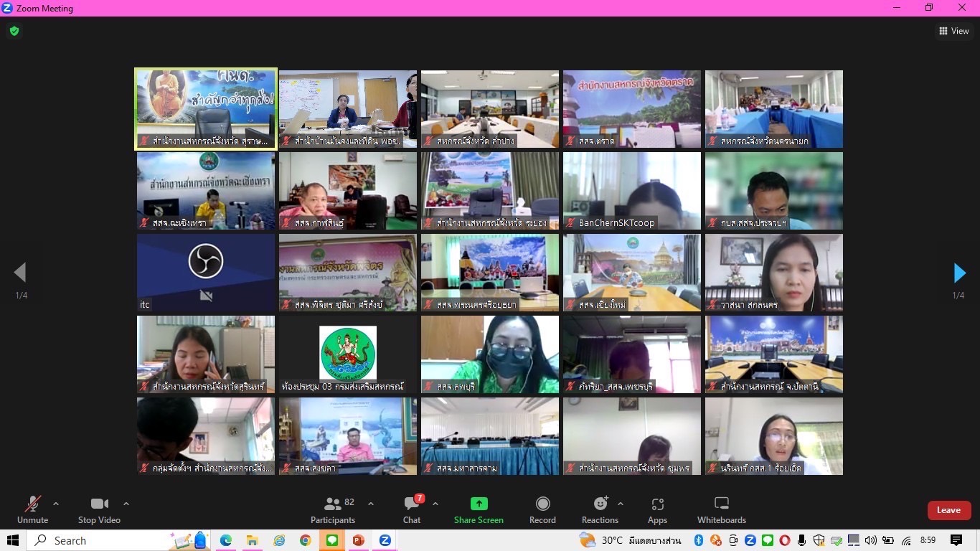Screen dimensions: 980x551
Task: Open the Apps panel
Action: (657, 504)
